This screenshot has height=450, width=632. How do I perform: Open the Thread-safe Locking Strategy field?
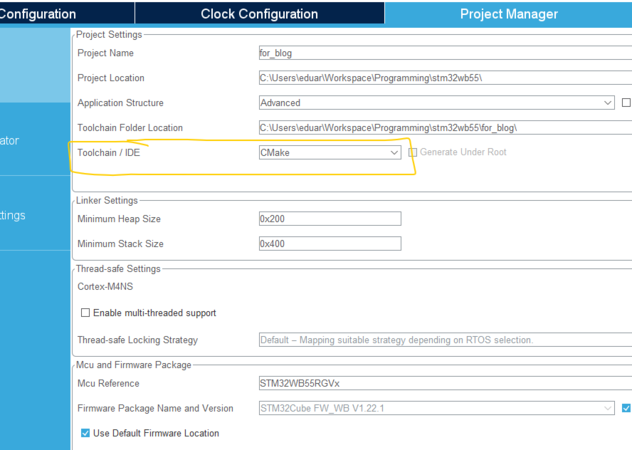(x=445, y=340)
